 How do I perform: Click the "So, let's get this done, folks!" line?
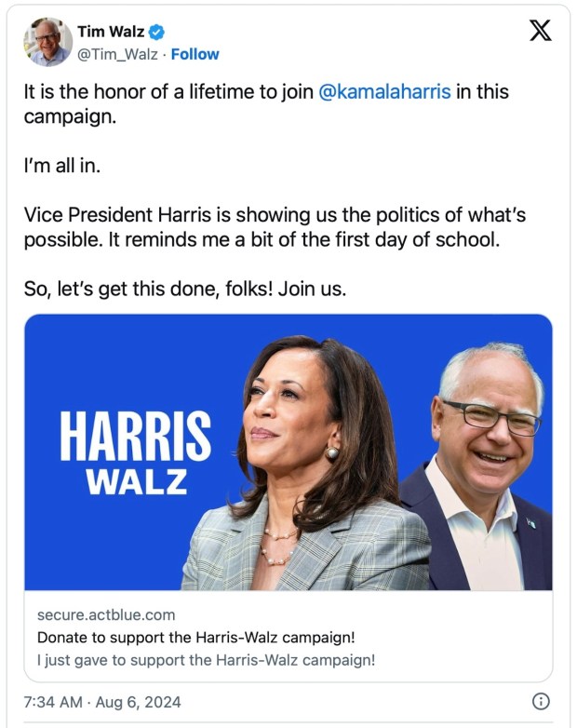[185, 289]
